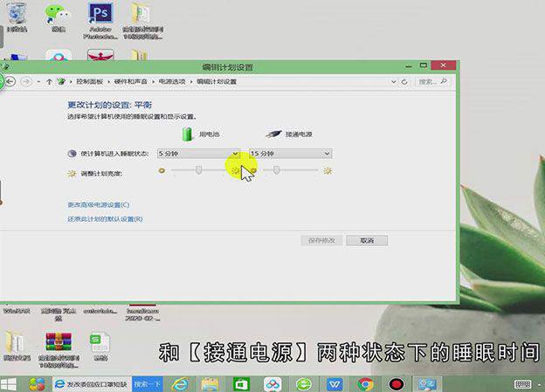This screenshot has height=392, width=545.
Task: Click the plugged-in brightness slider handle
Action: (276, 170)
